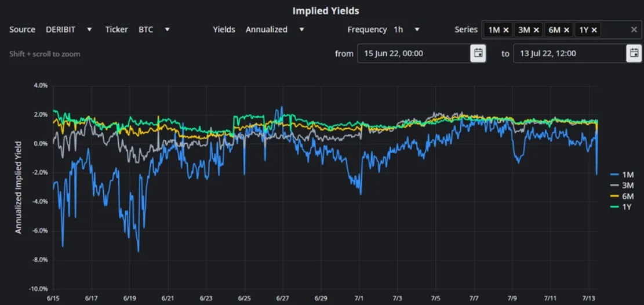The image size is (644, 305).
Task: Open the Source DERIBIT dropdown
Action: pyautogui.click(x=69, y=30)
